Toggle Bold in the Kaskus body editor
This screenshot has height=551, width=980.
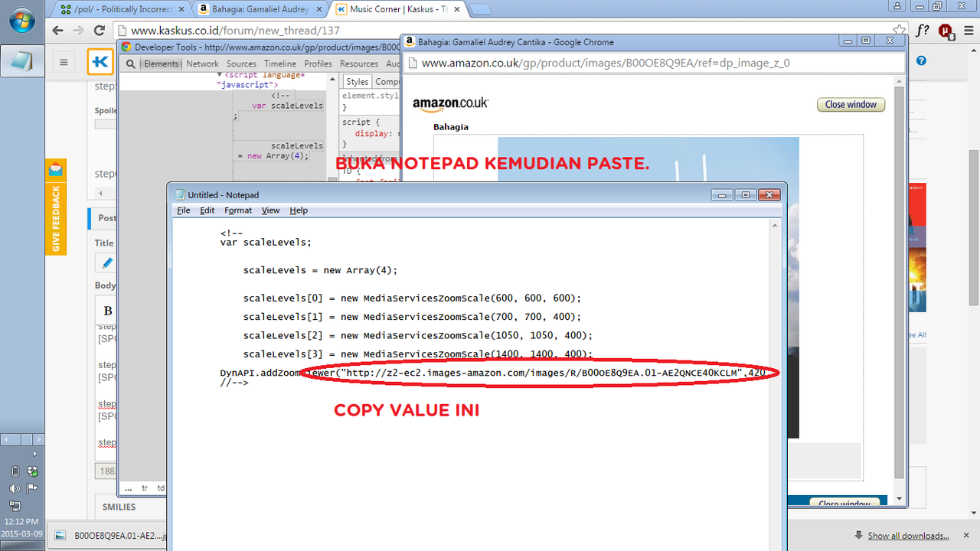click(108, 311)
